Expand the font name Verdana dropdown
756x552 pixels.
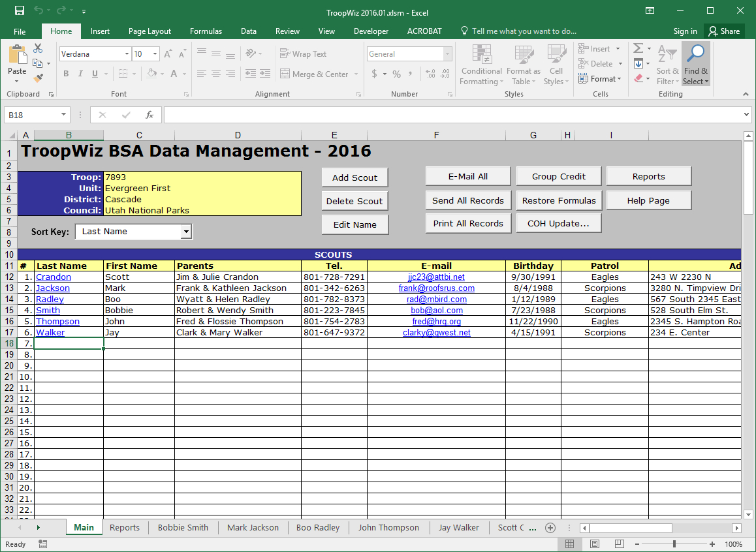[127, 54]
